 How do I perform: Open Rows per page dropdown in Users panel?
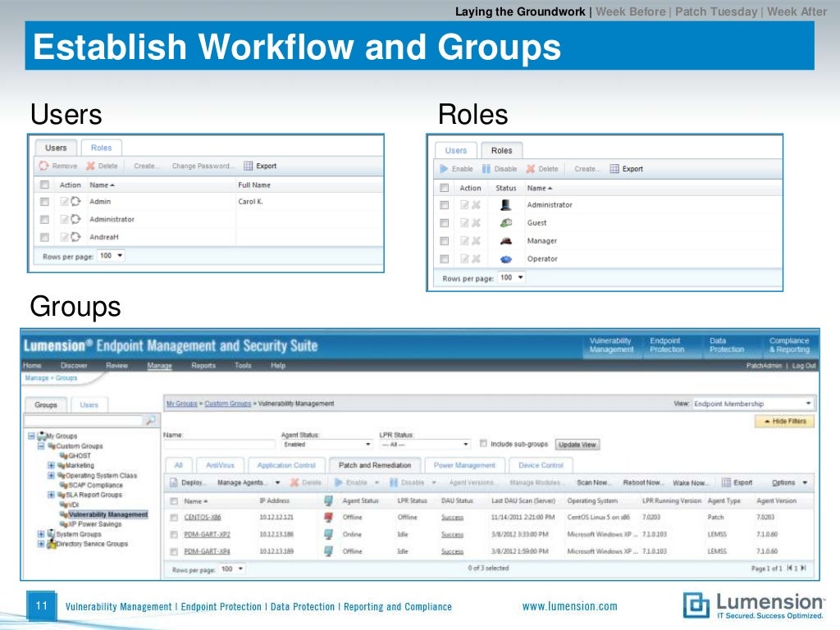point(112,256)
